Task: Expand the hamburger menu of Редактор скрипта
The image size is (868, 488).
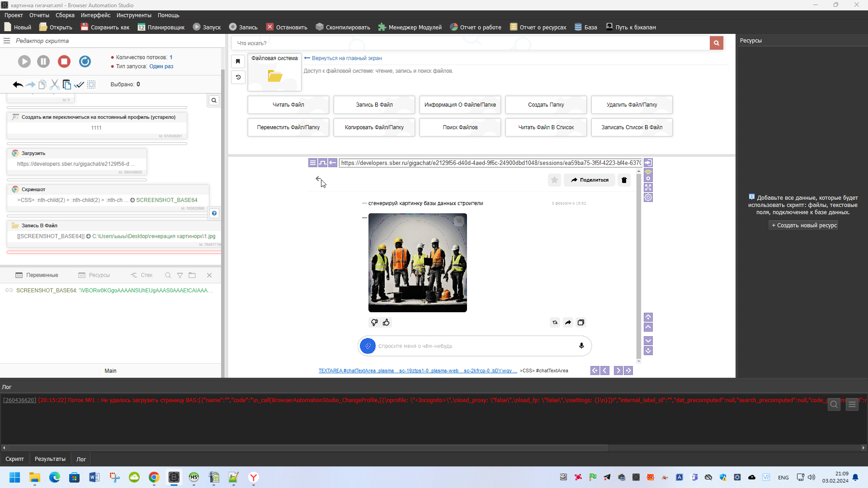Action: [7, 41]
